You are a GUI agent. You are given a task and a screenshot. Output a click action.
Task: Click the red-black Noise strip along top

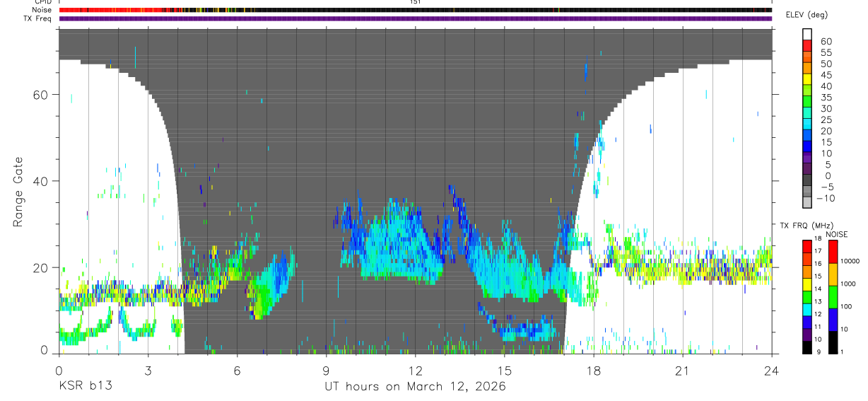[416, 10]
